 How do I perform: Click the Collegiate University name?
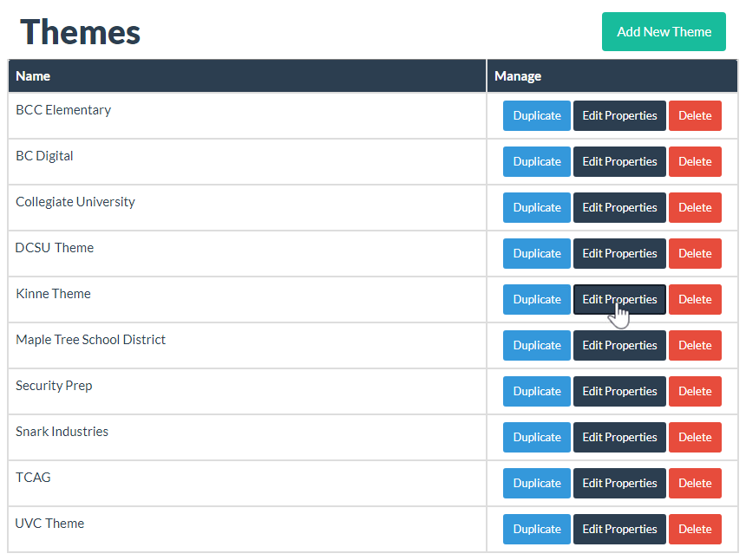pos(75,202)
